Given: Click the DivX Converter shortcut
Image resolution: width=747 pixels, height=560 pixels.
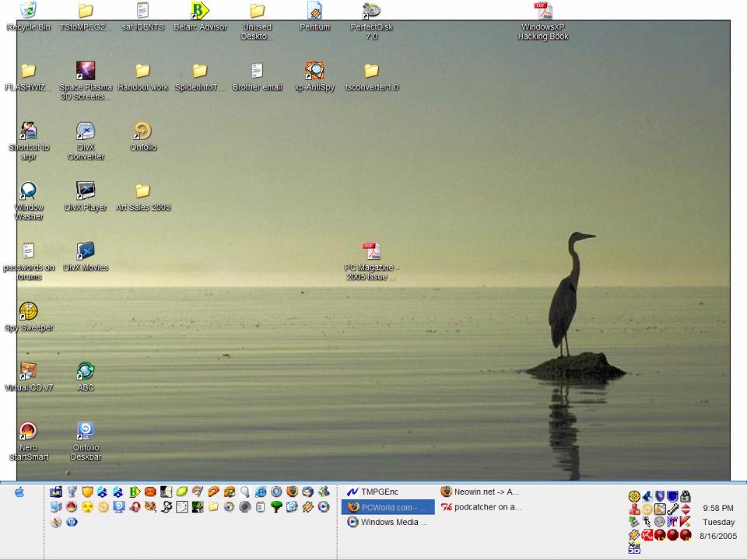Looking at the screenshot, I should [86, 131].
